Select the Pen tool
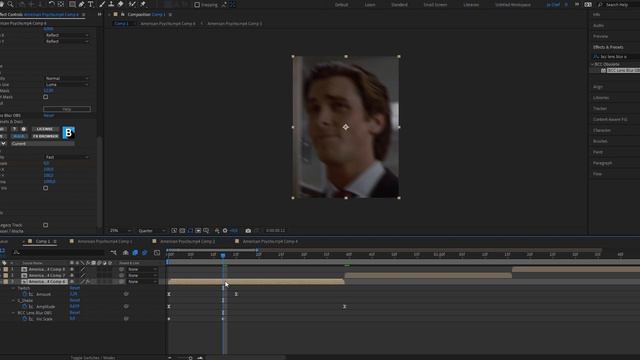 coord(81,4)
